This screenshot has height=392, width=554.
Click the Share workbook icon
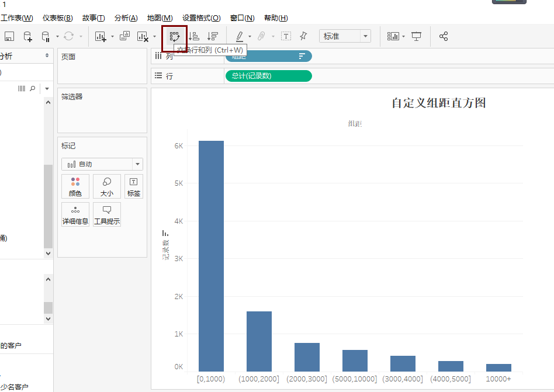click(x=444, y=36)
